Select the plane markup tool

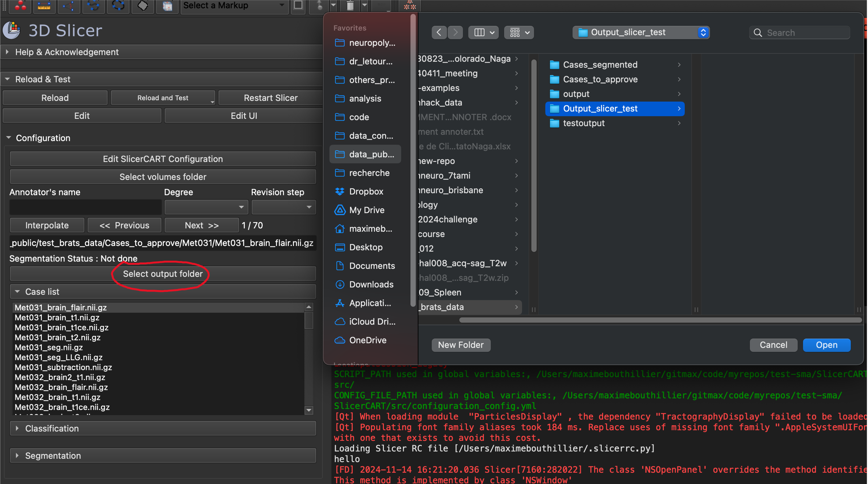point(143,6)
